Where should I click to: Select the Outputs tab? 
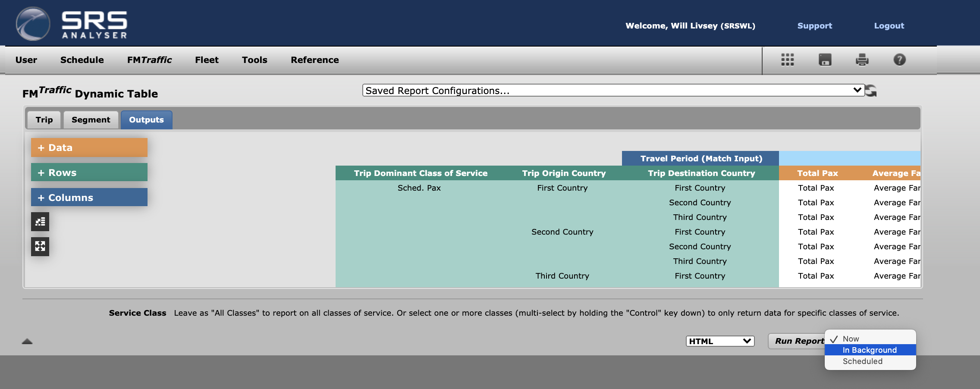click(x=147, y=120)
